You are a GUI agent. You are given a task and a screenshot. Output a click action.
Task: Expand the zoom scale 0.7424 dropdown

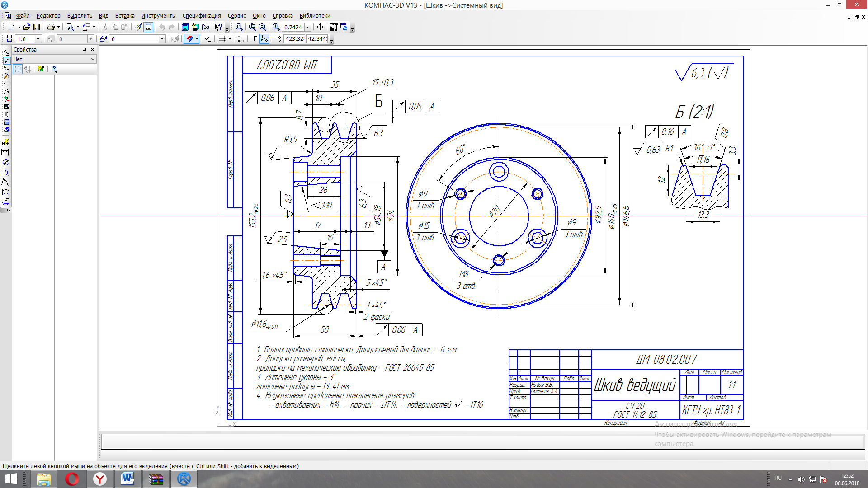point(308,27)
